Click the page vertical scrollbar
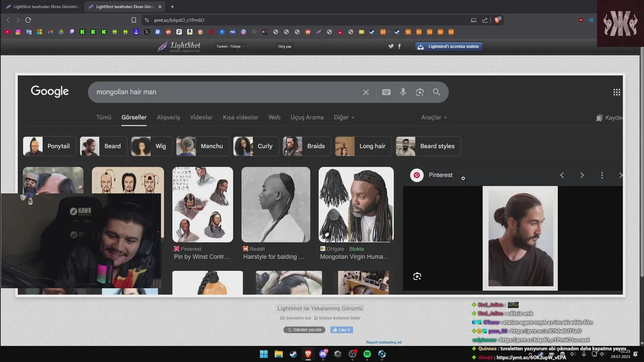Image resolution: width=644 pixels, height=362 pixels. 641,161
